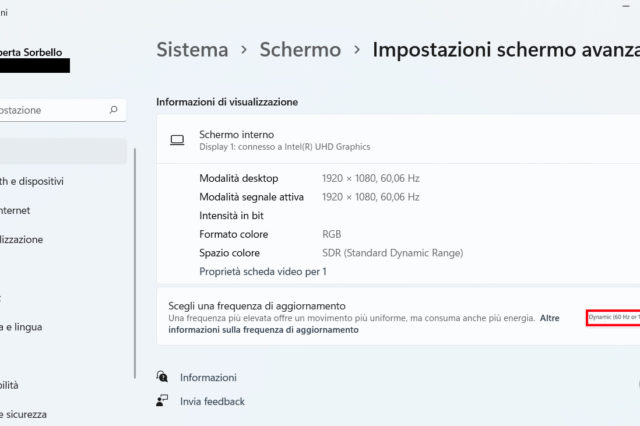Expand the Schermo interno display card
The height and width of the screenshot is (426, 640).
point(400,140)
